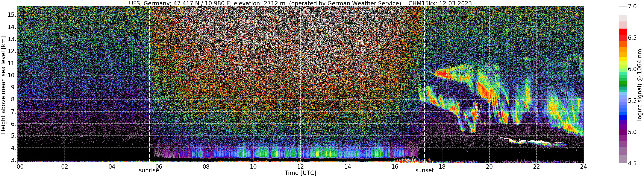The image size is (644, 177).
Task: Click the x-axis tick label '10'
Action: coord(253,166)
